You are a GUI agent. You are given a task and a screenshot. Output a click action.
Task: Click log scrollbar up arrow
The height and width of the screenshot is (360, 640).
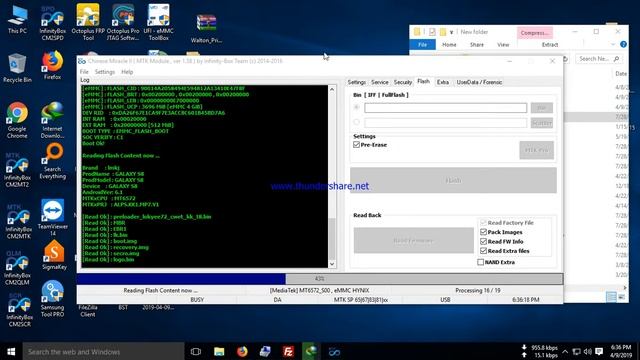click(332, 89)
